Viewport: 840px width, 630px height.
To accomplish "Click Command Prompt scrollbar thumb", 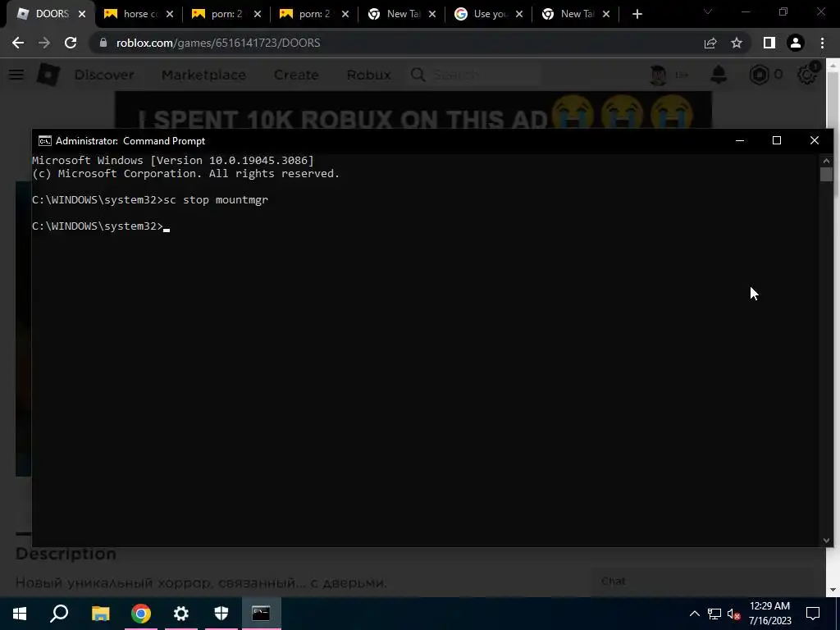I will click(x=826, y=174).
